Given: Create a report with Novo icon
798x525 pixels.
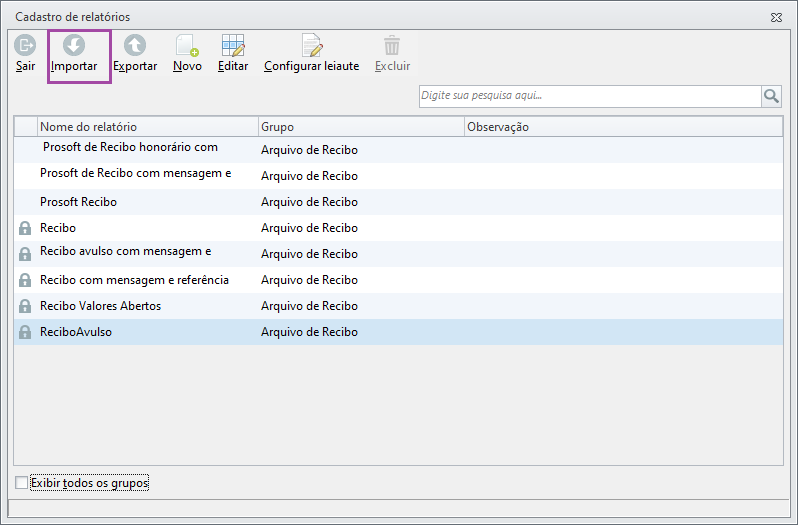Looking at the screenshot, I should (x=187, y=46).
